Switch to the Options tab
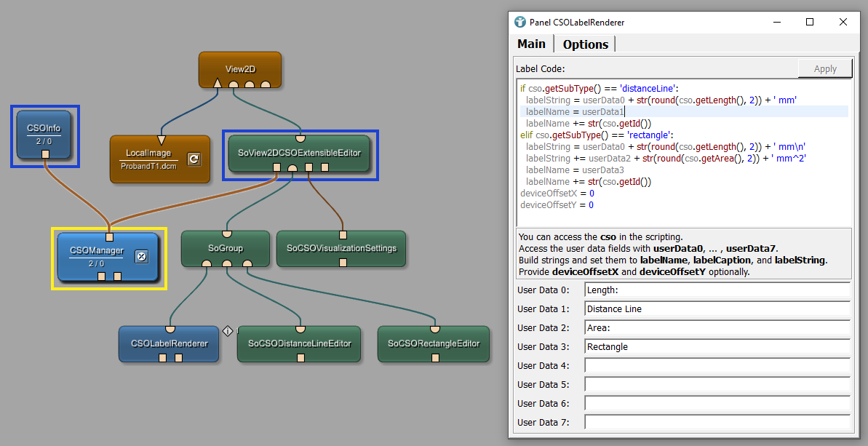 pyautogui.click(x=585, y=44)
